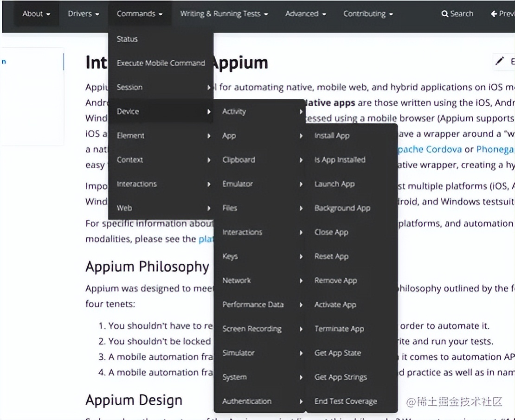Expand the Advanced navigation menu
This screenshot has width=515, height=420.
point(305,14)
